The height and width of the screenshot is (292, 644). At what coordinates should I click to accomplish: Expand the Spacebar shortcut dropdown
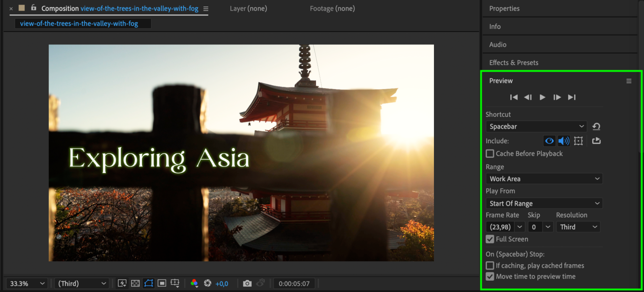point(536,127)
